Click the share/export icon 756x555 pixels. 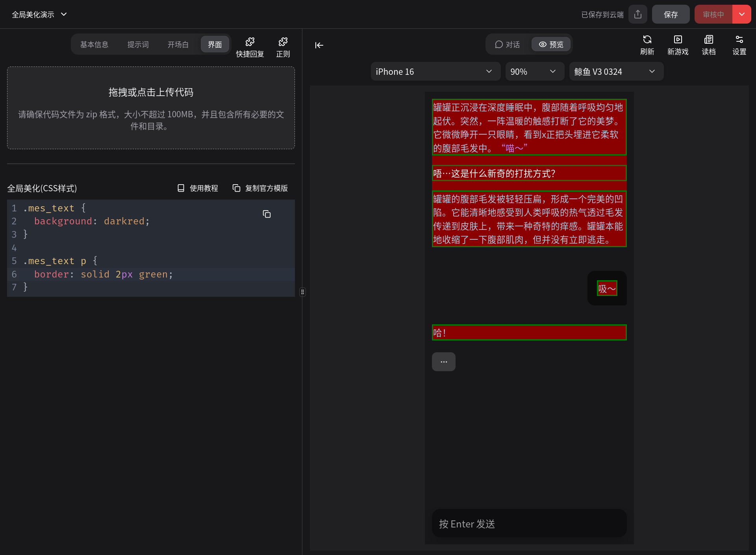638,15
